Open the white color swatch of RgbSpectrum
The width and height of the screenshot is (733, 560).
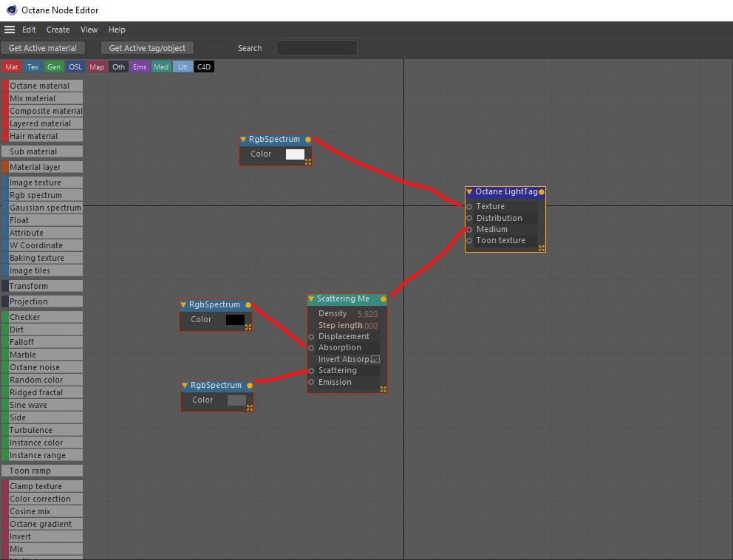[x=295, y=154]
